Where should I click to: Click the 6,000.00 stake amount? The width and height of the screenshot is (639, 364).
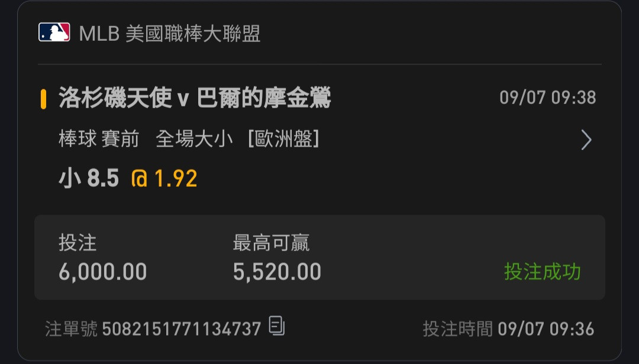point(103,272)
